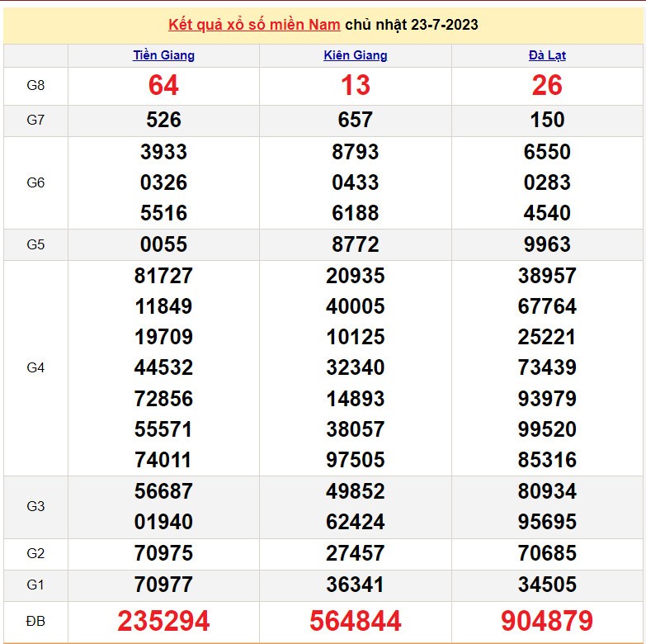Open the Đà Lạt province link
Screen dimensions: 646x644
(547, 55)
